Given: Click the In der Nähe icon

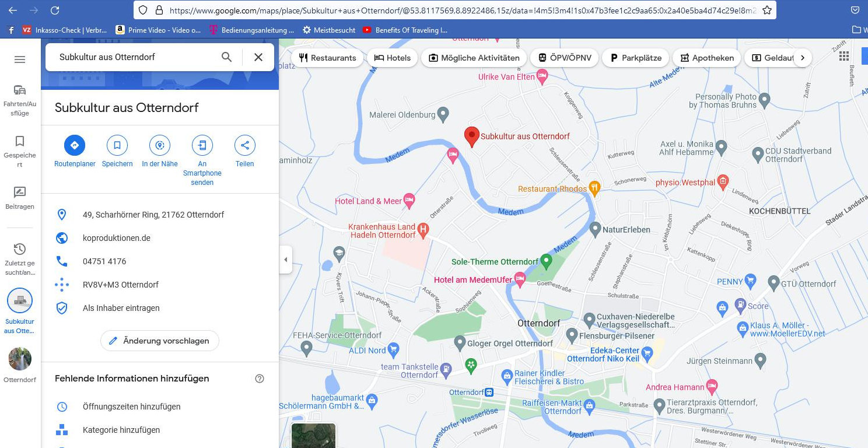Looking at the screenshot, I should click(160, 145).
